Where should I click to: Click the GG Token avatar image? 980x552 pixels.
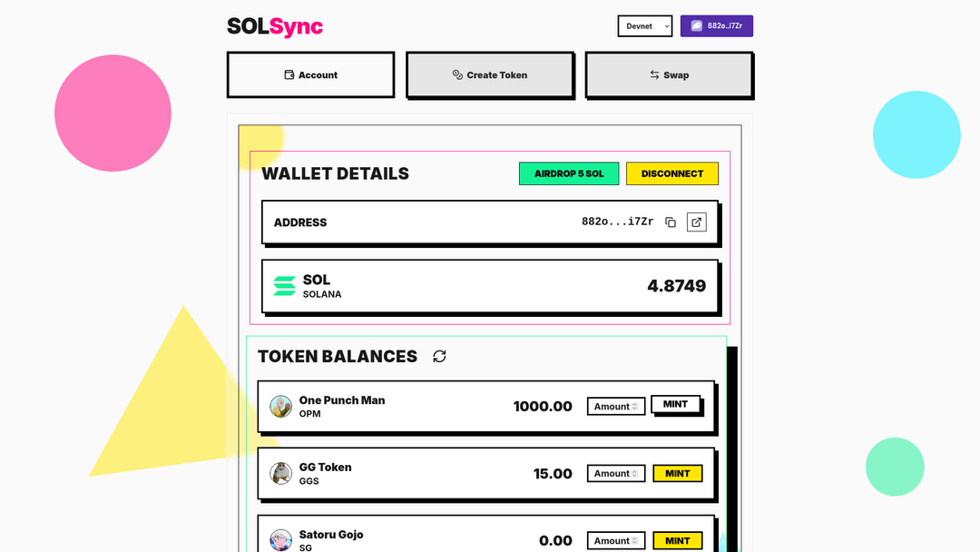pos(281,473)
